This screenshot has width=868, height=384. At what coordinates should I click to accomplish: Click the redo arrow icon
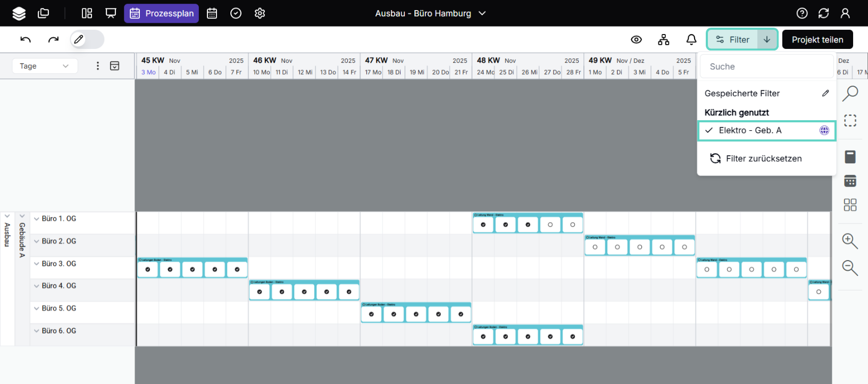[x=53, y=39]
